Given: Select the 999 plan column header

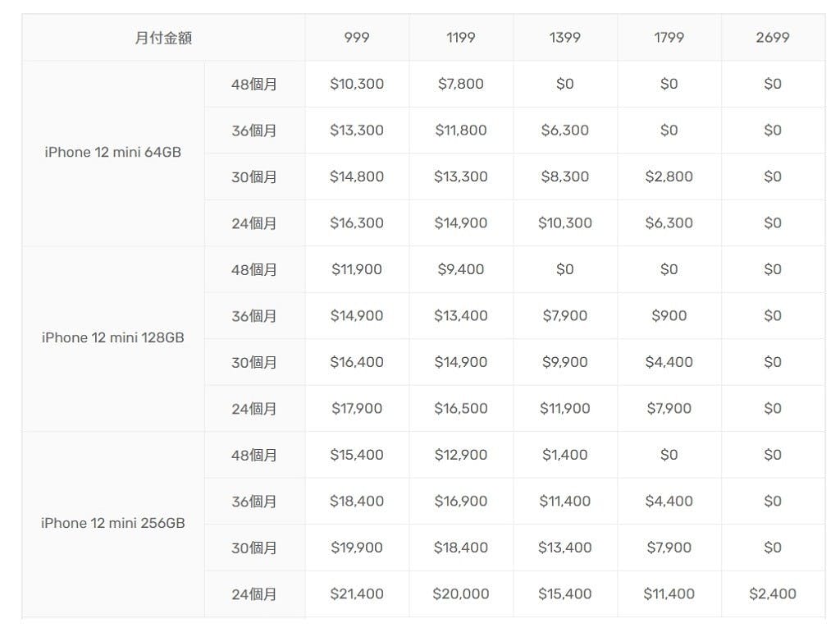Looking at the screenshot, I should tap(357, 38).
